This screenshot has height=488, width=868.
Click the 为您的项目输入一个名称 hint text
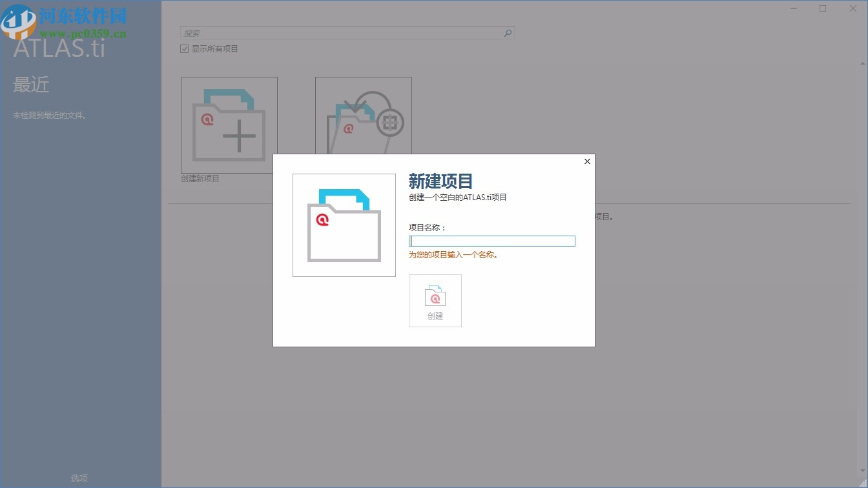click(x=453, y=255)
